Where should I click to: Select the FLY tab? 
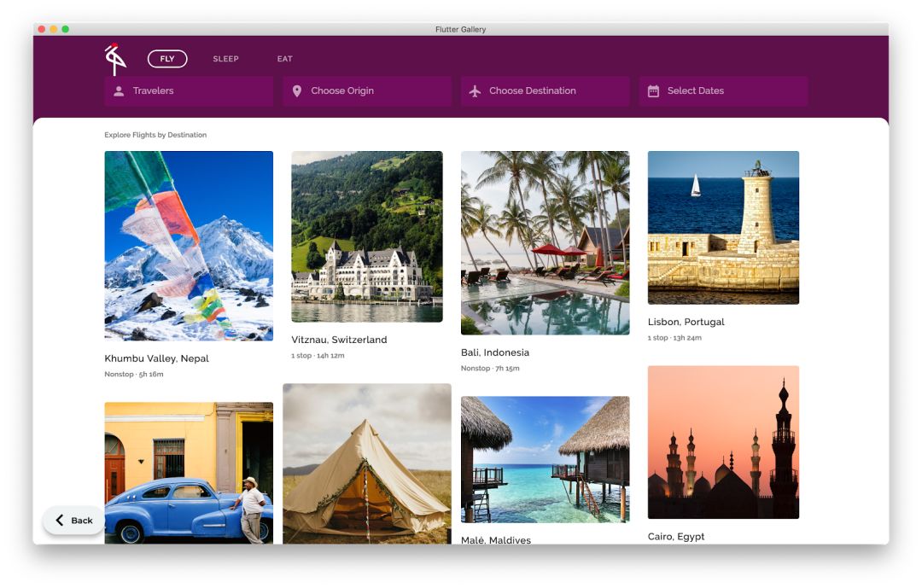167,59
